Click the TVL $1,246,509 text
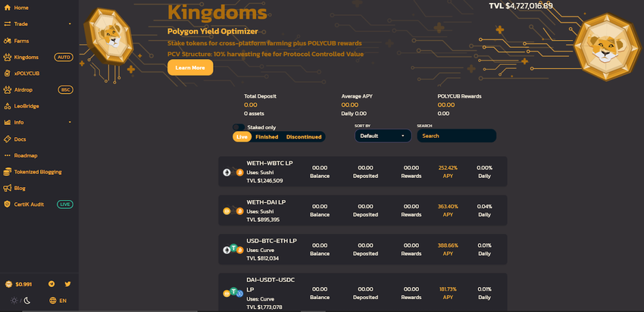644x312 pixels. click(x=264, y=181)
